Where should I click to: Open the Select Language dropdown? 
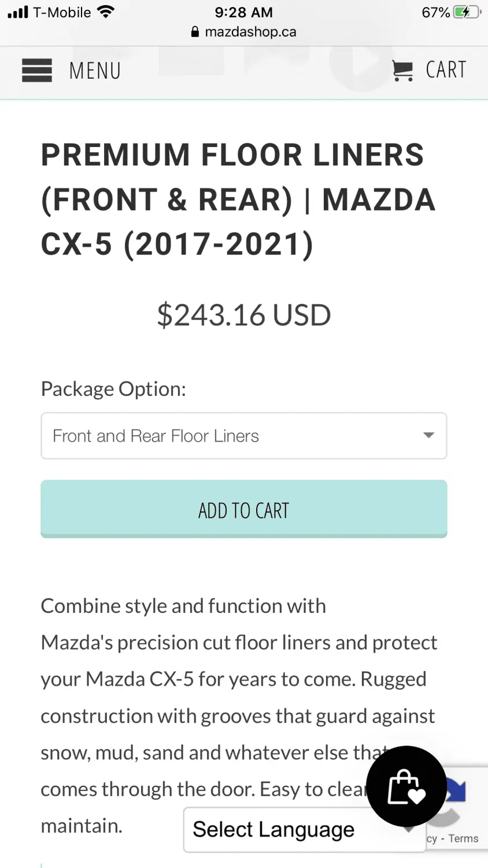(x=305, y=830)
